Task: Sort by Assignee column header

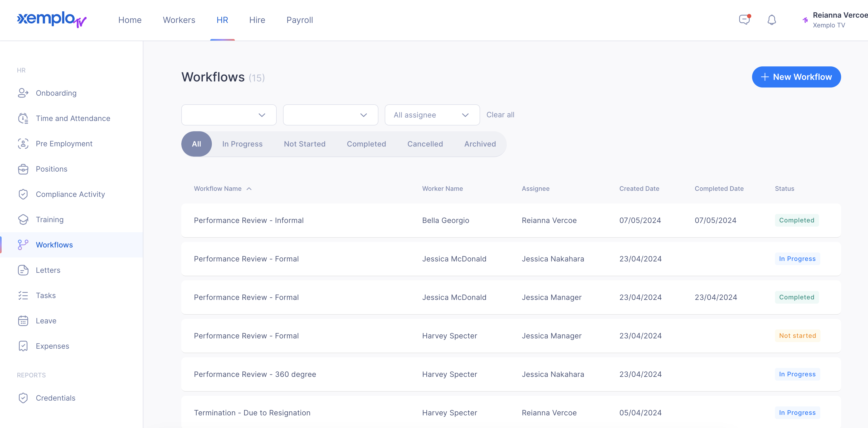Action: 535,189
